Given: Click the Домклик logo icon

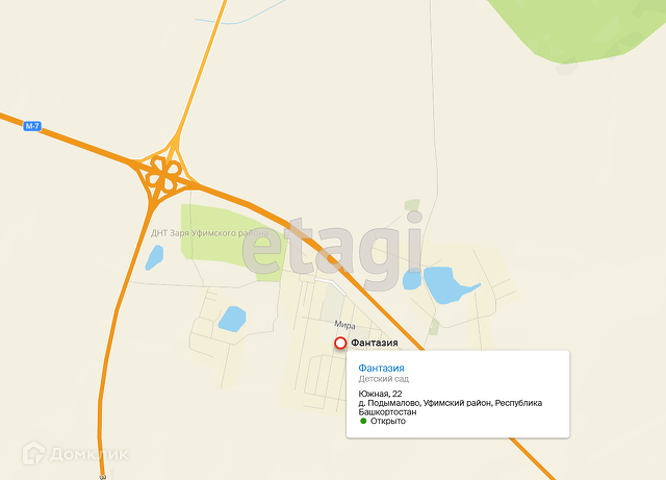Looking at the screenshot, I should coord(34,453).
